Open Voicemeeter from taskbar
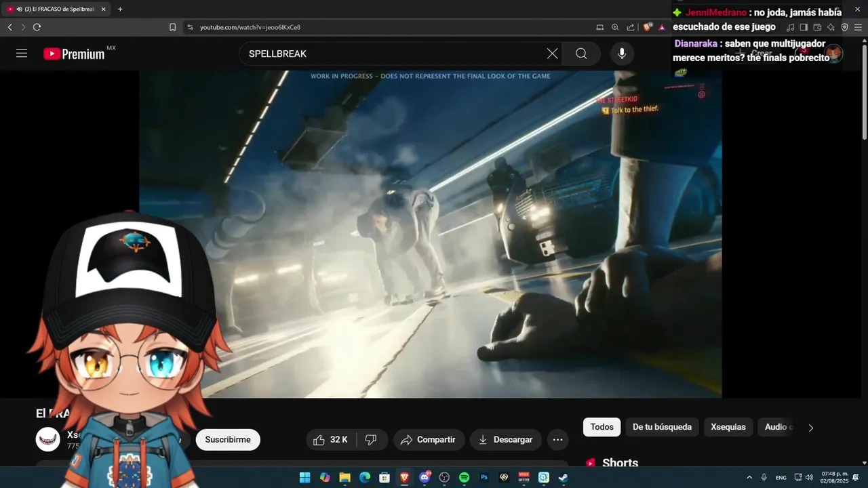Viewport: 868px width, 488px height. (x=524, y=477)
